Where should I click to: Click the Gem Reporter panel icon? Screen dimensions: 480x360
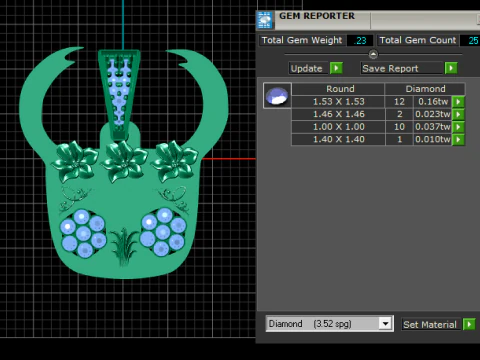click(265, 20)
